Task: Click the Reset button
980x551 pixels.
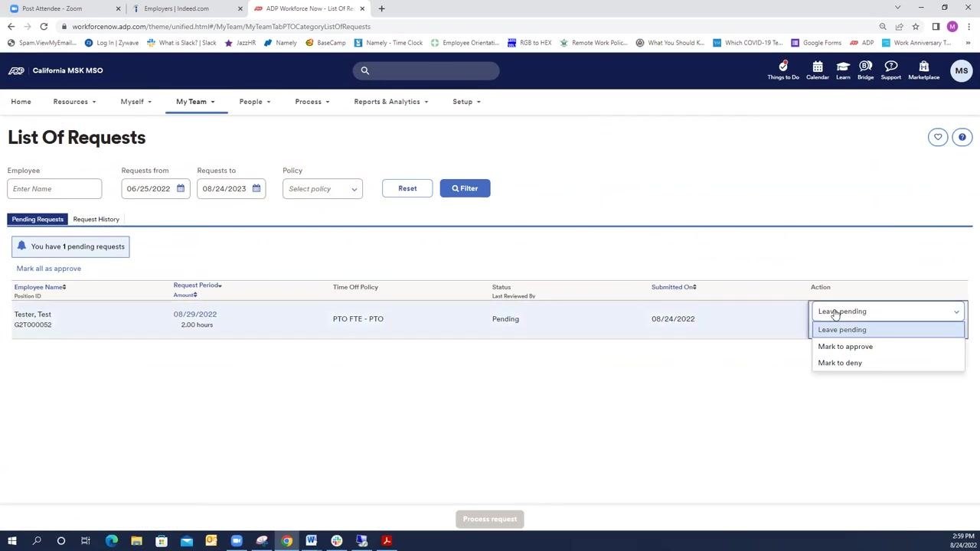Action: pos(407,188)
